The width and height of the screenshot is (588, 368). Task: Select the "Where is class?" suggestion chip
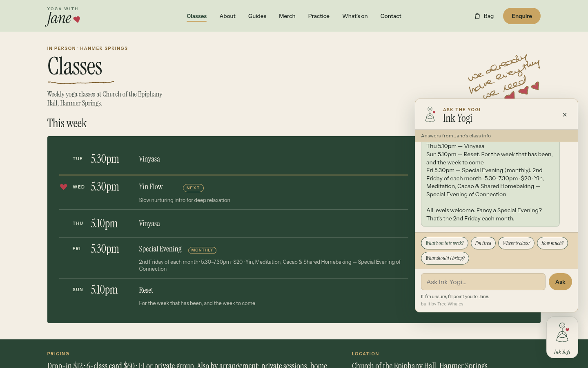(516, 243)
